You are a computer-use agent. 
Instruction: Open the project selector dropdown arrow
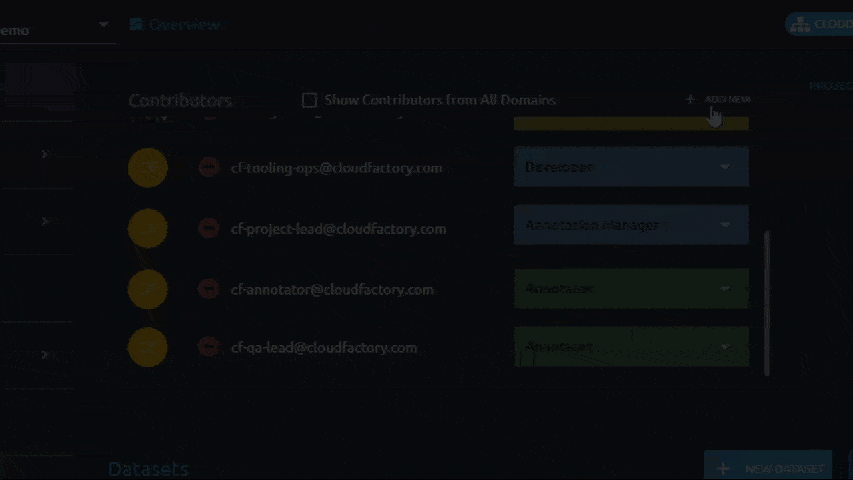[x=103, y=24]
